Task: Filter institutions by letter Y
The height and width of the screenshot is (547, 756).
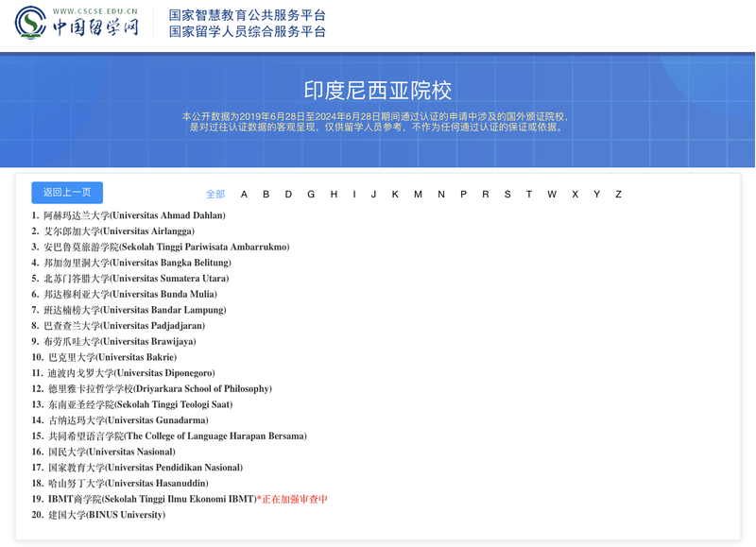Action: click(597, 195)
